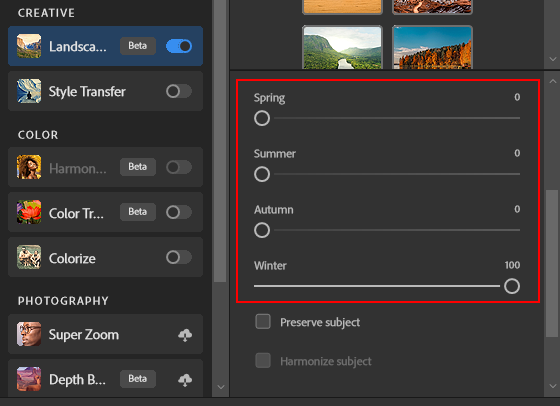Click the Spring slider handle
This screenshot has width=560, height=406.
262,118
